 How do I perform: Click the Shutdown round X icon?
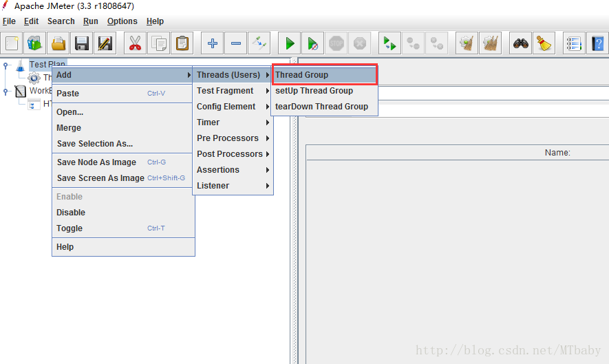[x=360, y=43]
